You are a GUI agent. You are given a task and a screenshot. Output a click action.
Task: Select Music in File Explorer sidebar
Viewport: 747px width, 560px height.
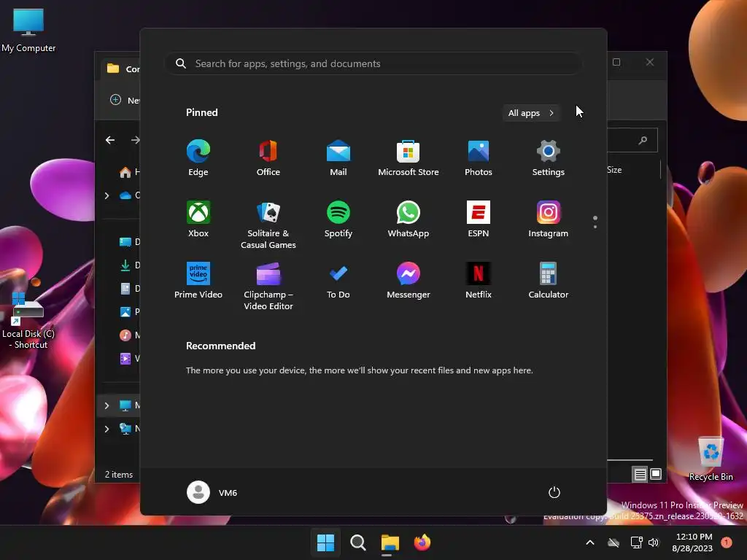[129, 335]
